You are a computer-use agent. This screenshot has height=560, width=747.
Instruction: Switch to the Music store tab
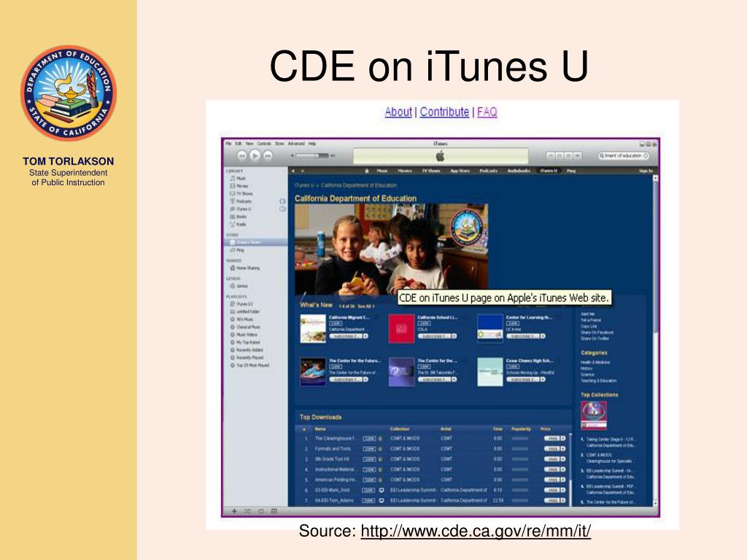click(382, 171)
